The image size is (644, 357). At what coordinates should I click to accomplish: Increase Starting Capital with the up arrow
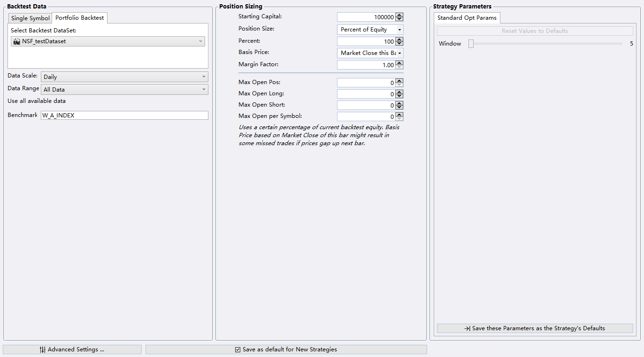tap(399, 15)
